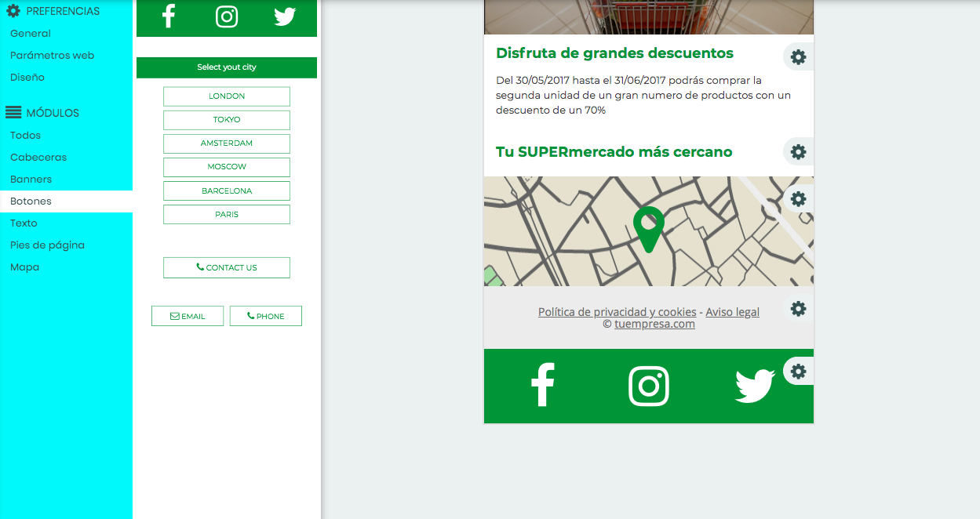Click the shopping cart banner image
Viewport: 980px width, 519px height.
649,17
